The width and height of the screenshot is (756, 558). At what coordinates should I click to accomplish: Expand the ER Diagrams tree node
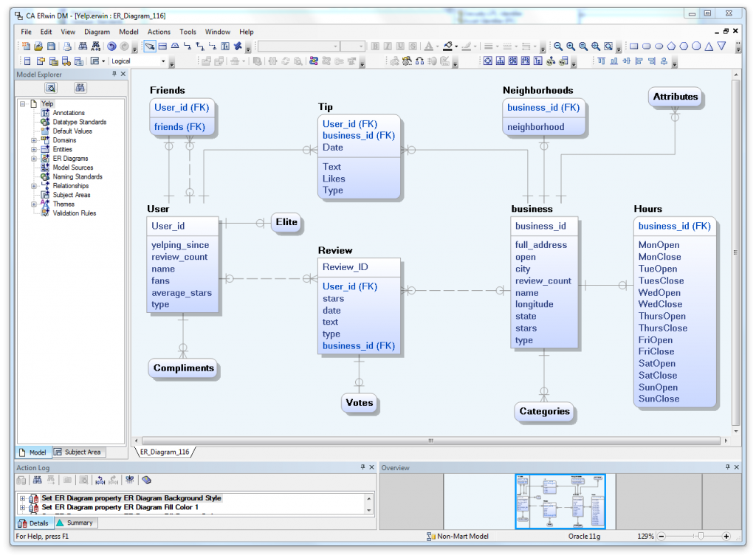click(34, 159)
